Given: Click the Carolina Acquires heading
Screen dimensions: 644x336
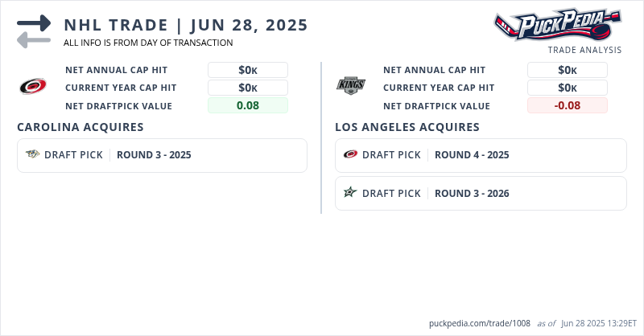Looking at the screenshot, I should (x=80, y=127).
